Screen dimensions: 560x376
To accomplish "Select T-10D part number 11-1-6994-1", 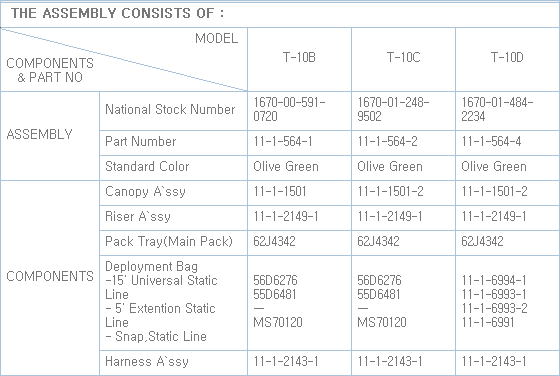I will tap(494, 280).
